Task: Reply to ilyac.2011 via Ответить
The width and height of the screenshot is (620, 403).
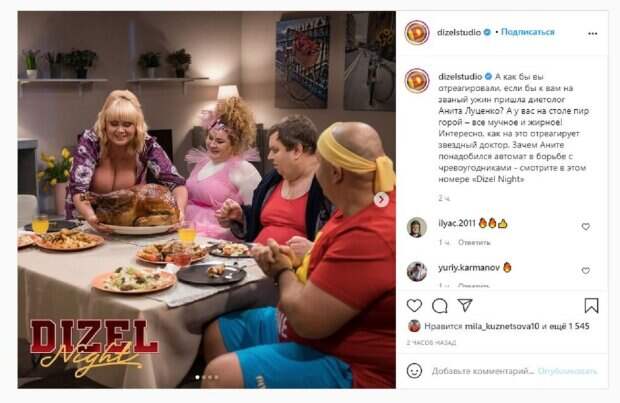Action: (474, 242)
